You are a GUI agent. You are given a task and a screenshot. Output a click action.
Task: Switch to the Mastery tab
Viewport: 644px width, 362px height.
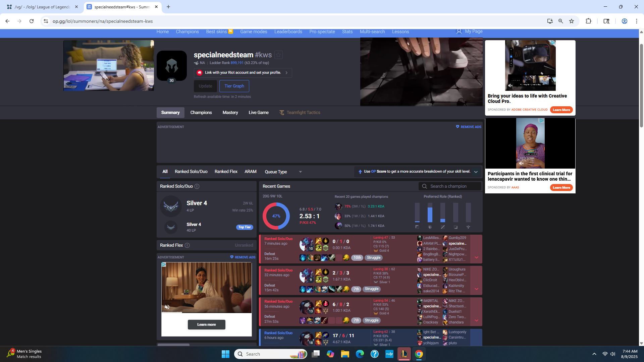[x=230, y=113]
